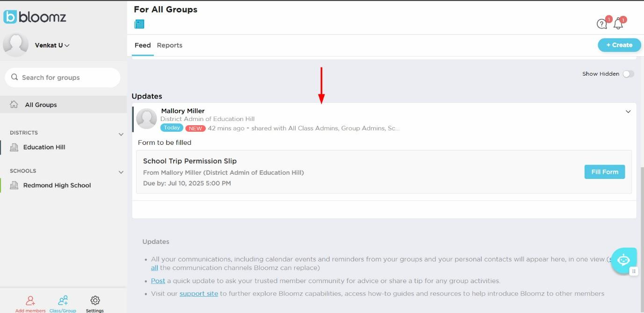Open the newsfeed icon under For All Groups
This screenshot has height=313, width=644.
coord(139,24)
